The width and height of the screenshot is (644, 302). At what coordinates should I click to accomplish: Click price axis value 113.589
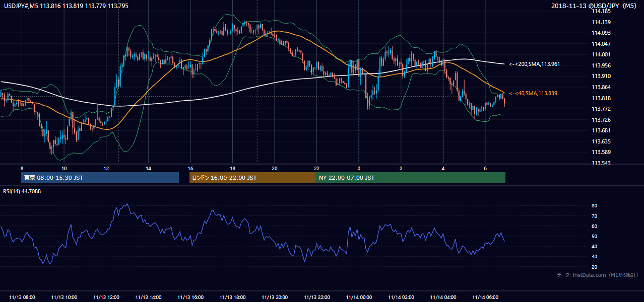point(601,153)
